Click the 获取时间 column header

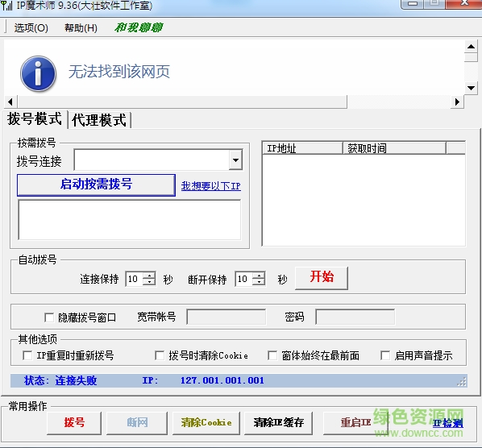(394, 148)
